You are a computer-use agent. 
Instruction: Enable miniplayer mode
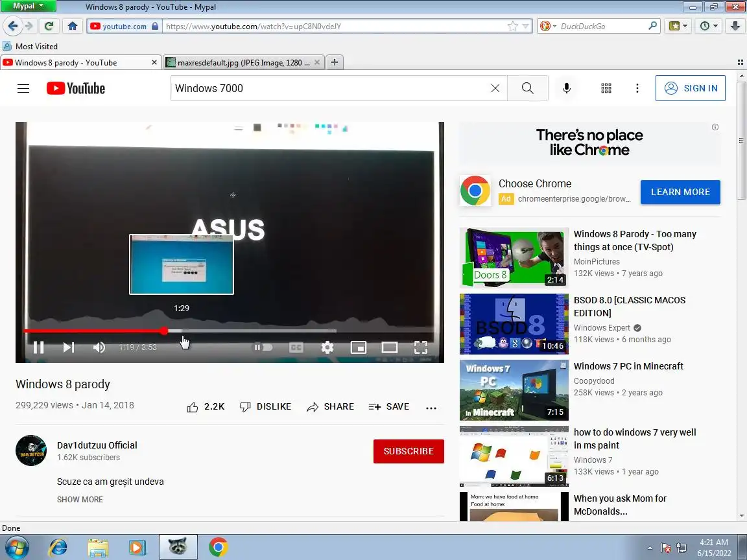tap(358, 347)
